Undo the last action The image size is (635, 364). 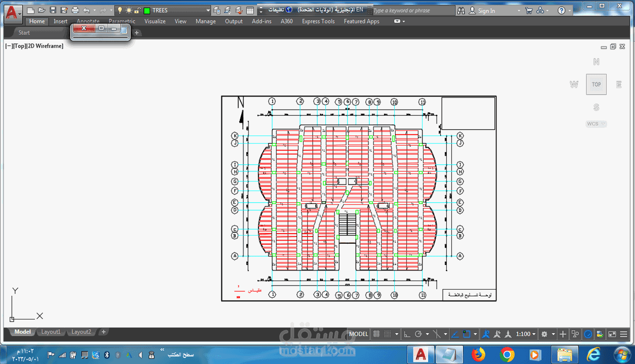pos(87,10)
